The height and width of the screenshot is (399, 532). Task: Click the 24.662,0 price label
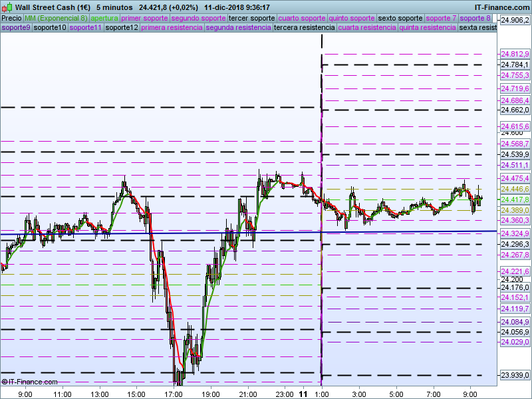pos(515,110)
